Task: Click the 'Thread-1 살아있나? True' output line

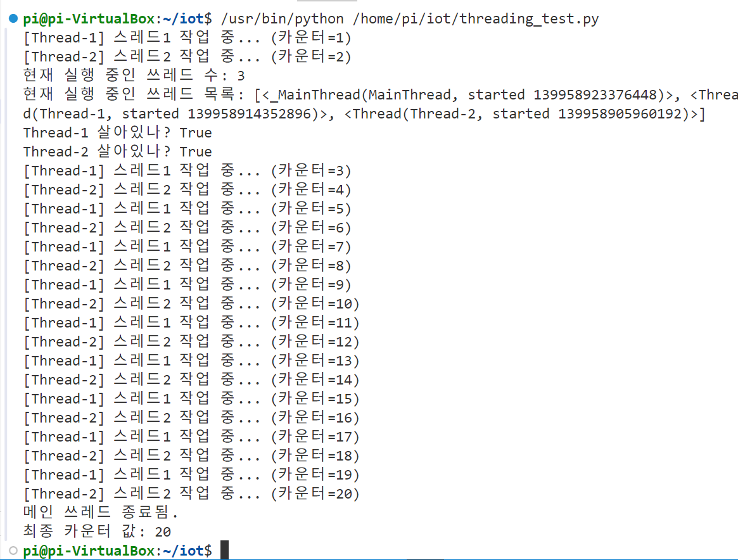Action: (118, 132)
